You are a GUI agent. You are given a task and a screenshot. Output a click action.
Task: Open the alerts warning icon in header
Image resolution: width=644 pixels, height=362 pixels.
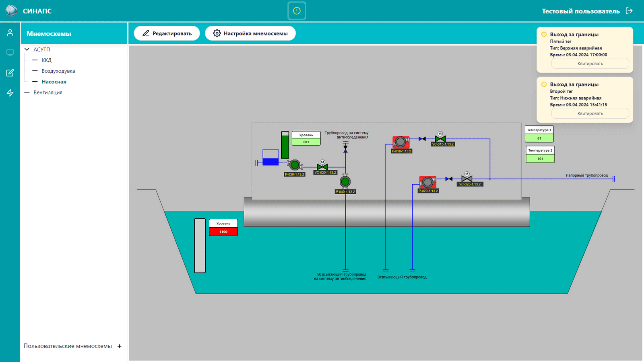pos(297,11)
